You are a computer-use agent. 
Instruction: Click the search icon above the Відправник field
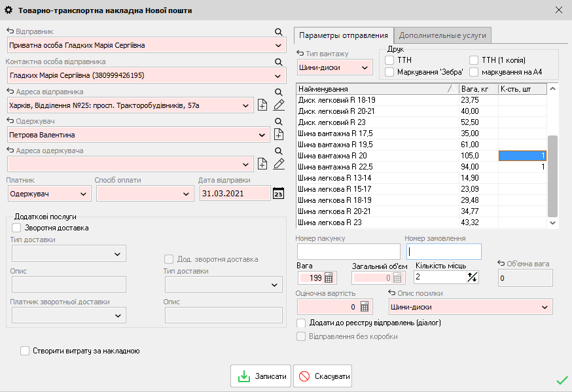(278, 32)
